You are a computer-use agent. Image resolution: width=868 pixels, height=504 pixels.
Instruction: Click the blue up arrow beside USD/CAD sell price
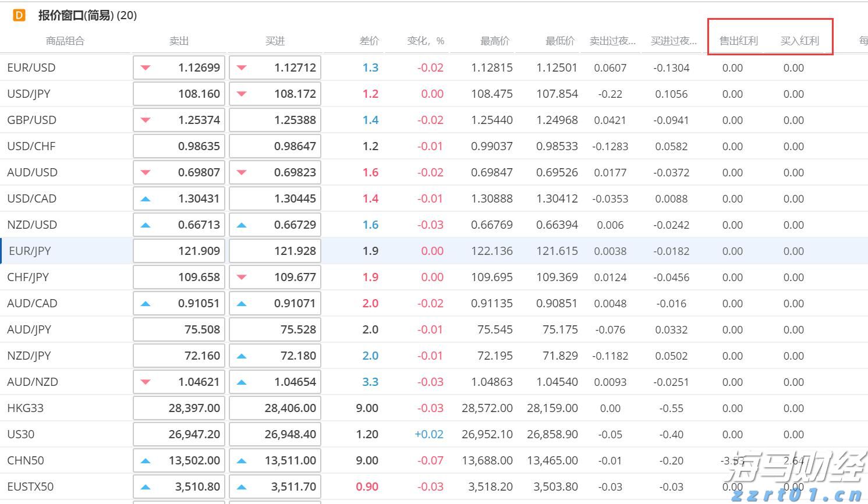pyautogui.click(x=146, y=198)
